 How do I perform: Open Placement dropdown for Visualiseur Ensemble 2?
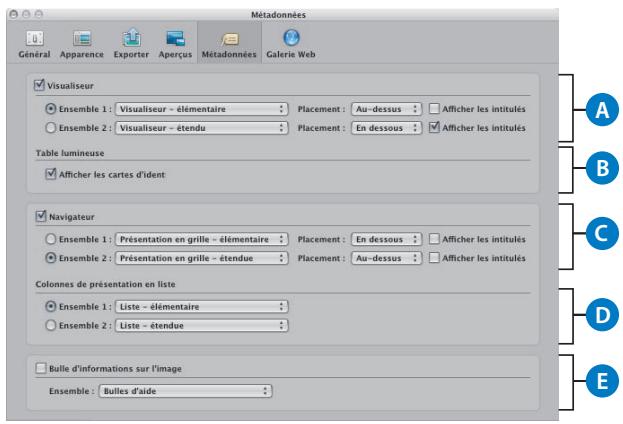386,128
